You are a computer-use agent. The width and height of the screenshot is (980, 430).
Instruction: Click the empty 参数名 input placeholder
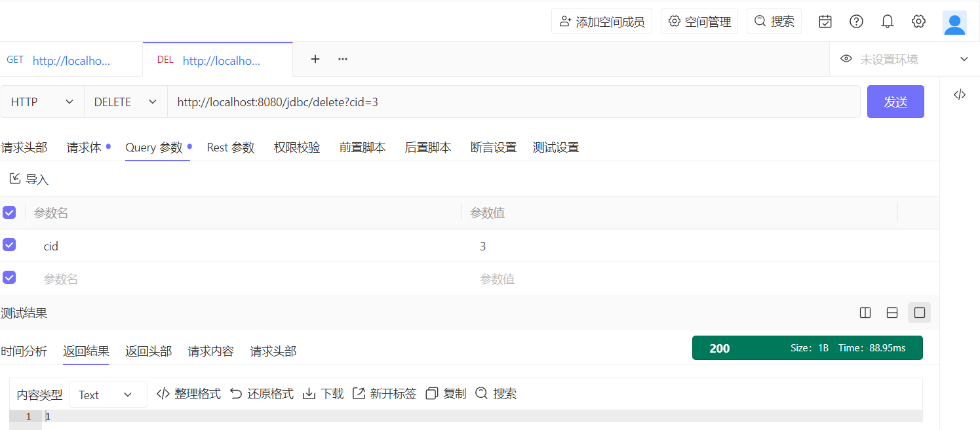point(61,279)
